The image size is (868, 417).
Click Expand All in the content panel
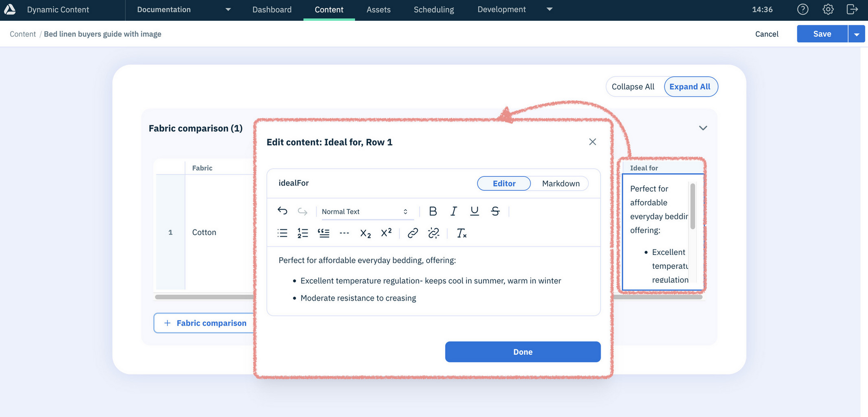click(690, 86)
